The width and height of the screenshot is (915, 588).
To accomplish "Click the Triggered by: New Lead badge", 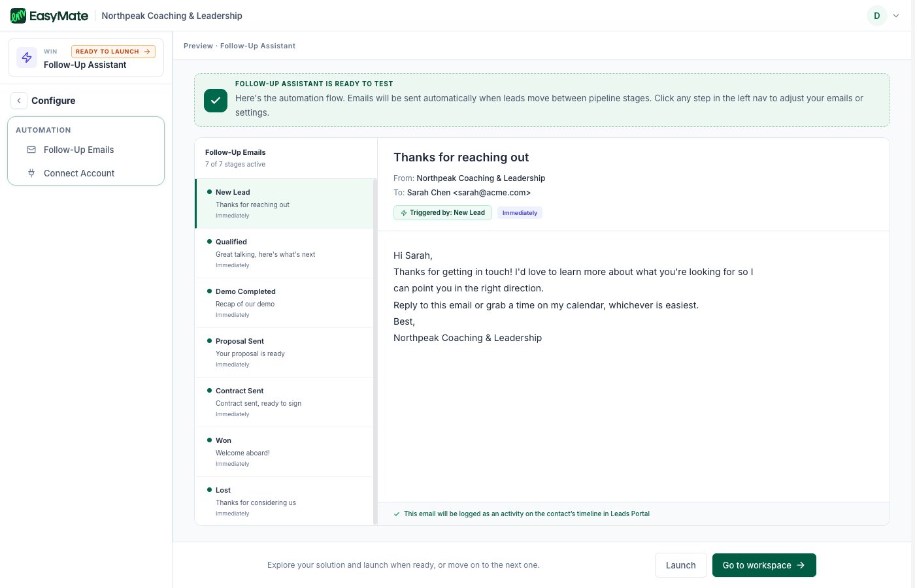I will (x=442, y=212).
